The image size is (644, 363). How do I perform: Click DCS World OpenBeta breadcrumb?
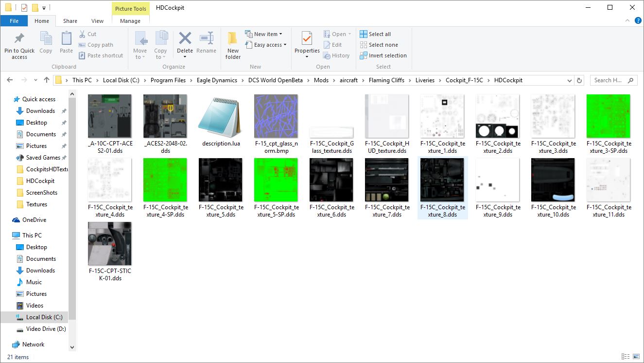point(276,80)
